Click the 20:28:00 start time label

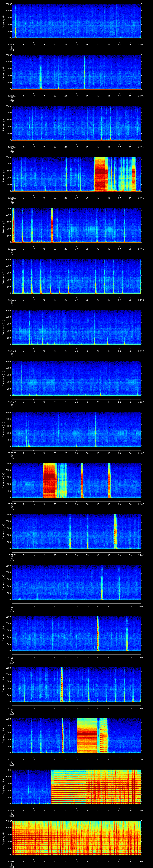coord(12,351)
